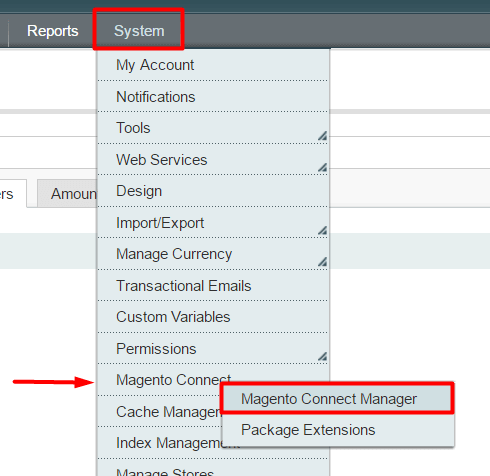Expand the Manage Currency submenu arrow
Screen dimensions: 490x476
point(322,262)
